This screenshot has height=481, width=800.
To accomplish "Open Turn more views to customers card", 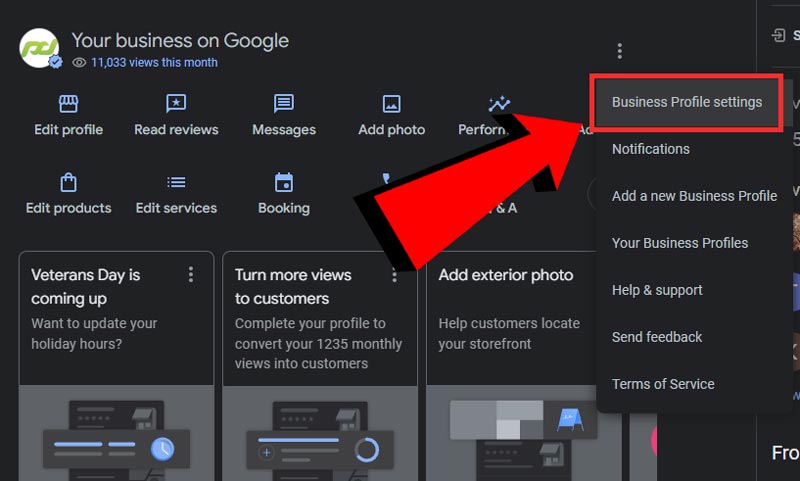I will click(320, 366).
